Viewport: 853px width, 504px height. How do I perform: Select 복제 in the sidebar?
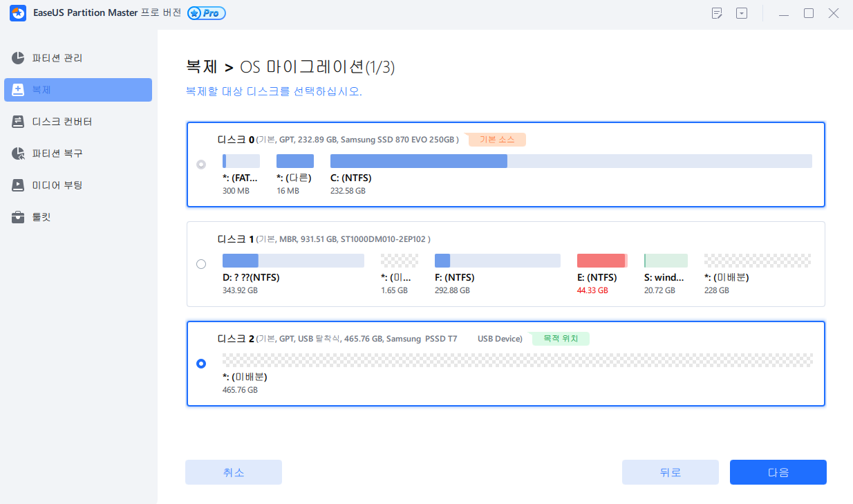pos(78,90)
